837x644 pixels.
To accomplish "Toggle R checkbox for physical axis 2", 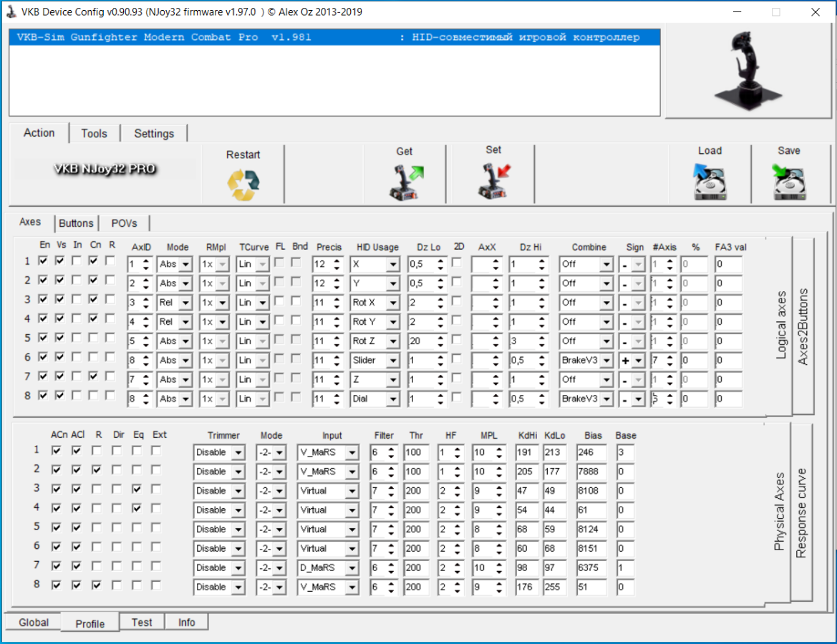I will pyautogui.click(x=97, y=470).
